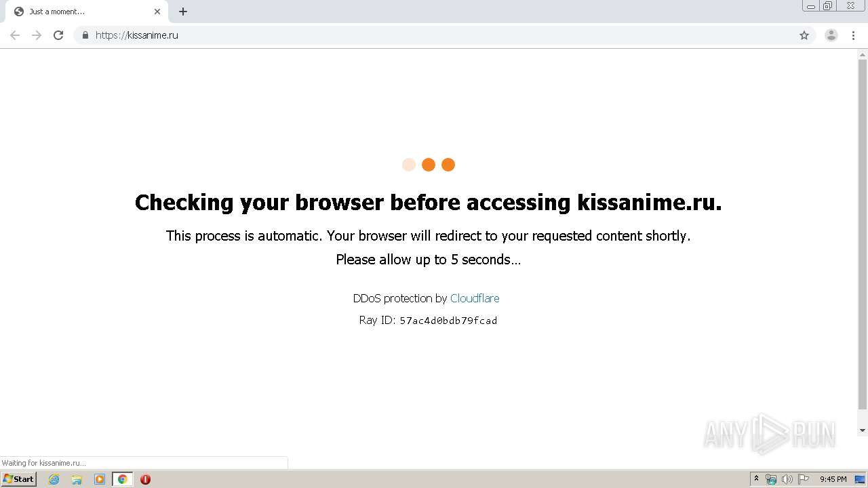This screenshot has height=488, width=868.
Task: Open a new browser tab
Action: click(x=183, y=12)
